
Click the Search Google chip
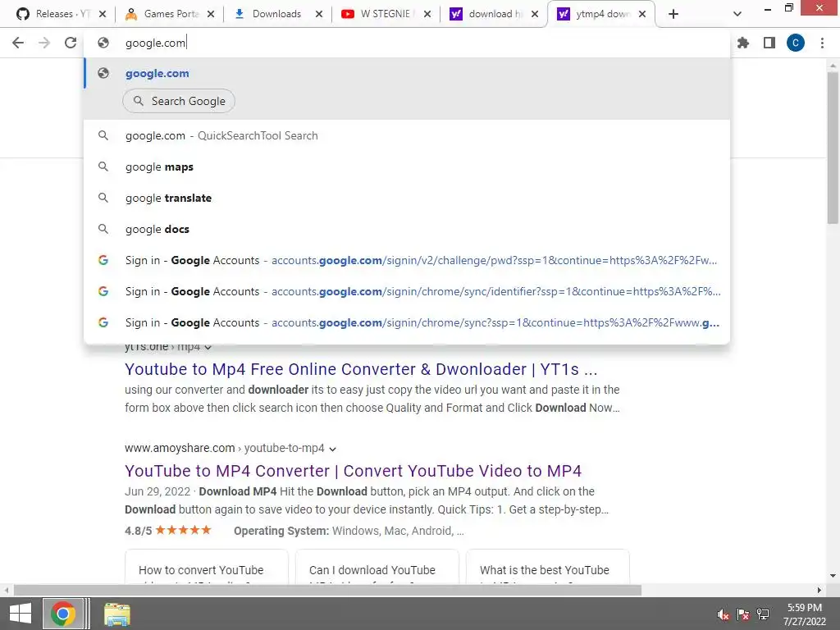(x=179, y=101)
